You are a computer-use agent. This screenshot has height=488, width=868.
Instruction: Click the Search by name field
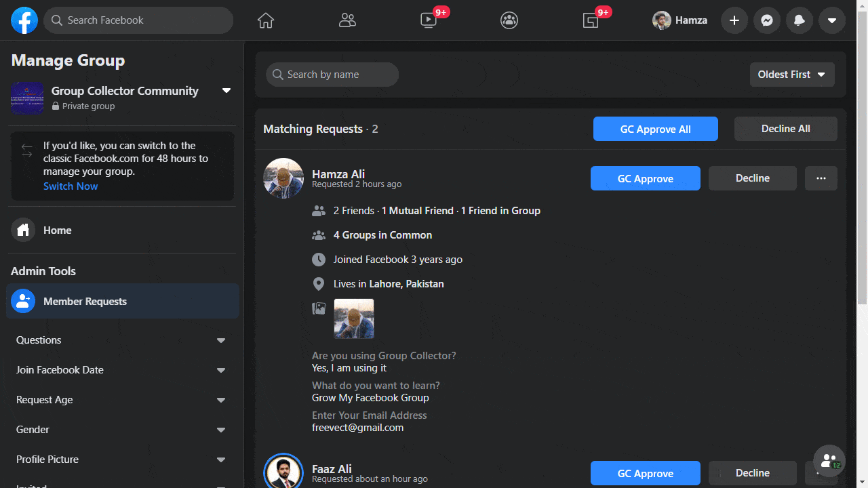click(x=332, y=75)
